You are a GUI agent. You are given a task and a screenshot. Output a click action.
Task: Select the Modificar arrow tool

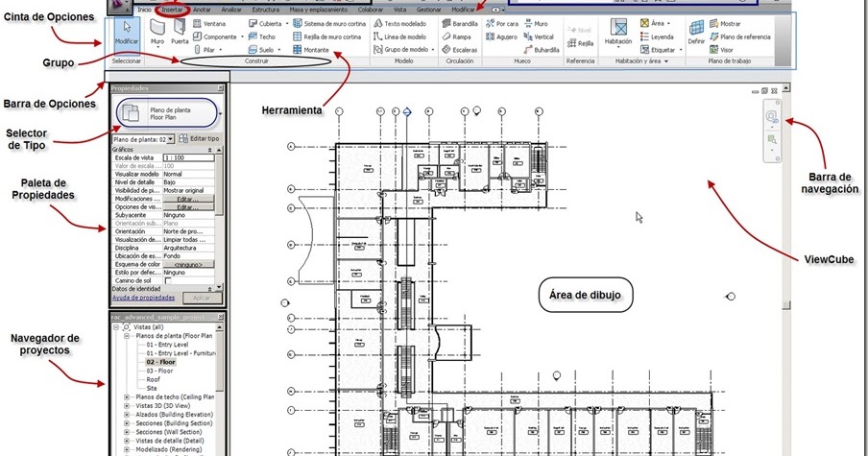click(127, 34)
